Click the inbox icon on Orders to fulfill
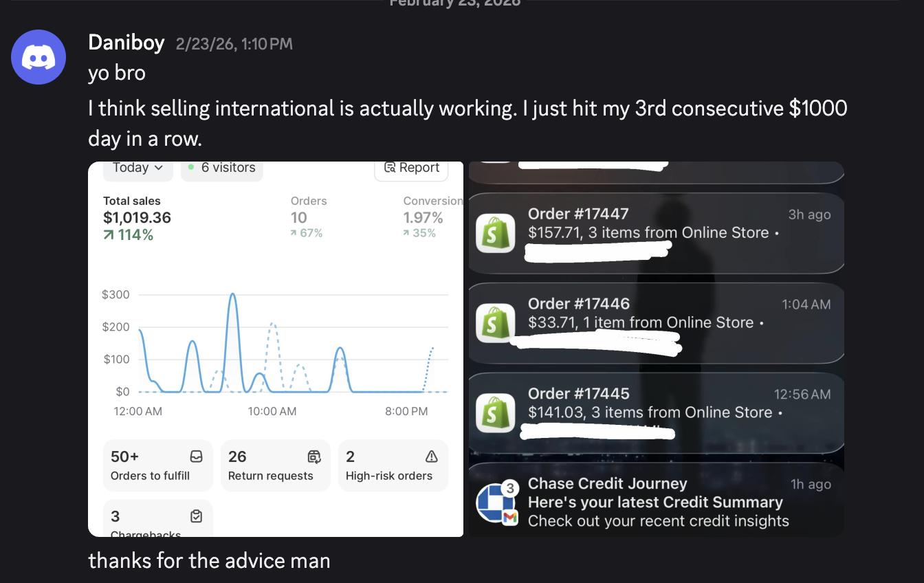The width and height of the screenshot is (924, 583). click(196, 456)
